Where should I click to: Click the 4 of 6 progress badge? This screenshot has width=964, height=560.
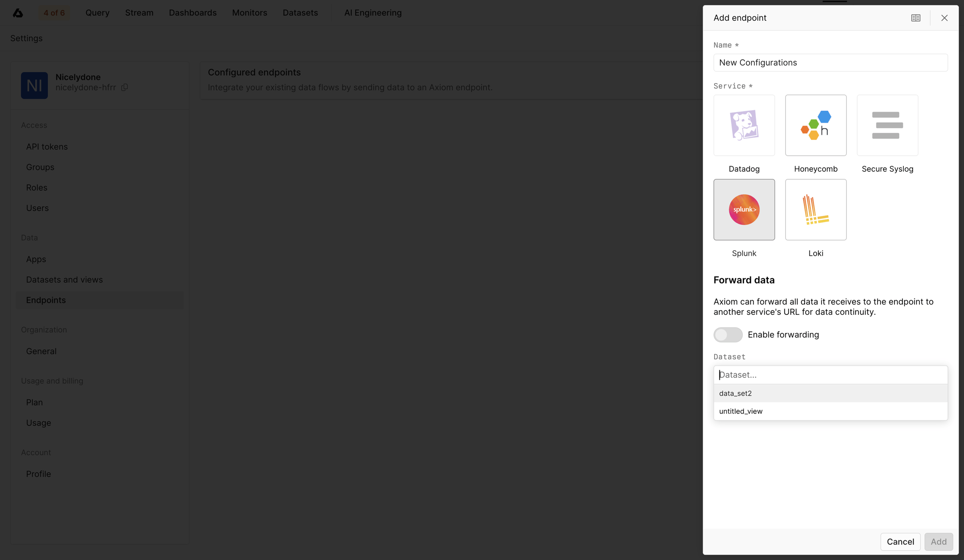point(54,13)
